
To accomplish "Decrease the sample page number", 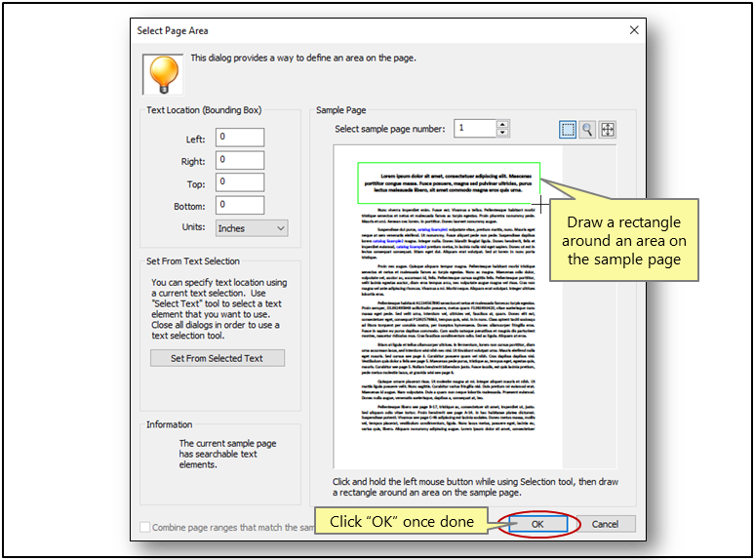I will [x=502, y=133].
